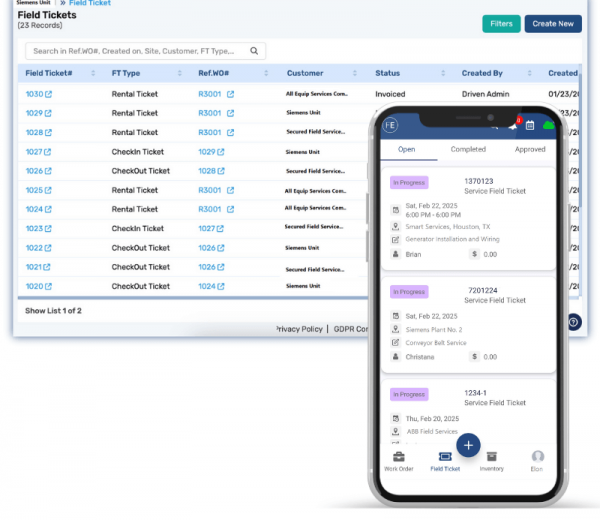Switch to Completed tab on phone
600x520 pixels.
click(468, 150)
